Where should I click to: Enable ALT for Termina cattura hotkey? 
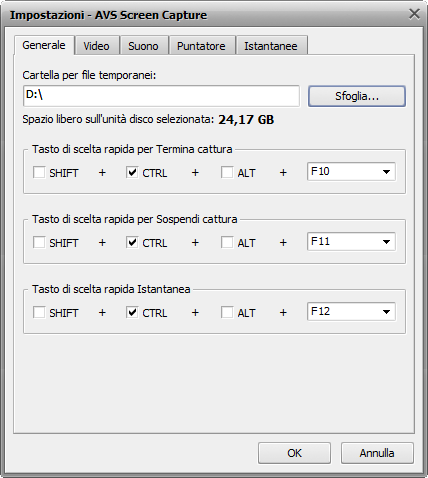tap(227, 172)
